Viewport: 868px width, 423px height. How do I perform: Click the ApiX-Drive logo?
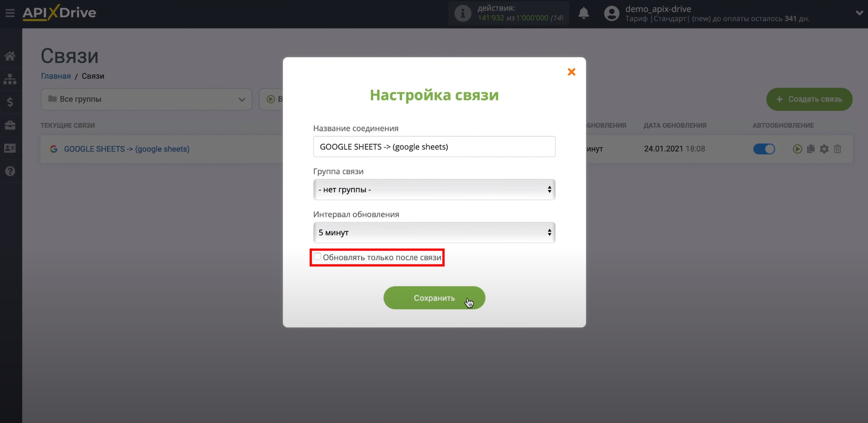point(59,12)
